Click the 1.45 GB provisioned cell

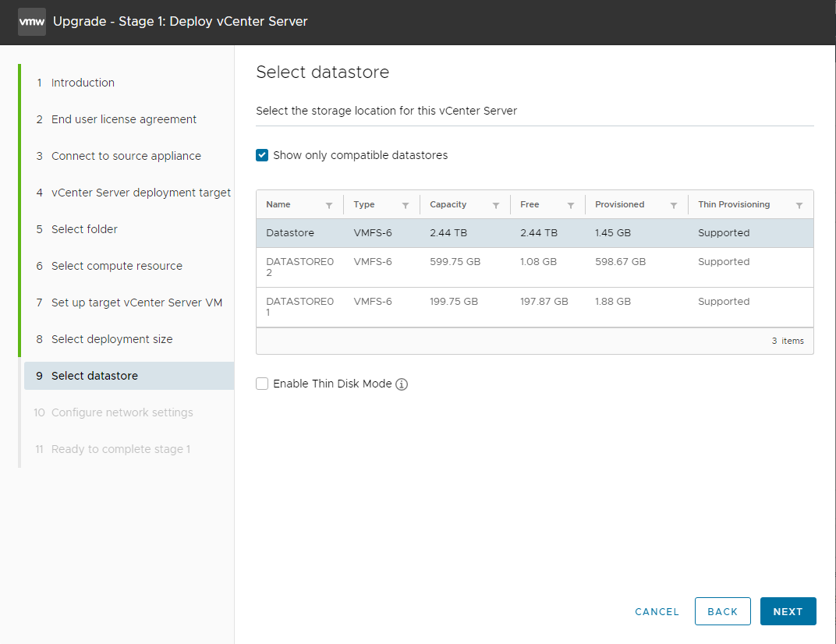[x=613, y=233]
